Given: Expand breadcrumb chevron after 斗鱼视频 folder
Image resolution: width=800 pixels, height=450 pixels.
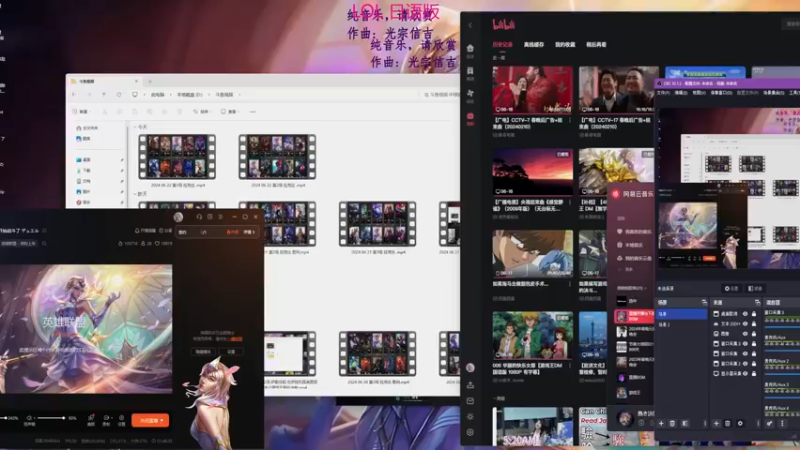Looking at the screenshot, I should 239,95.
